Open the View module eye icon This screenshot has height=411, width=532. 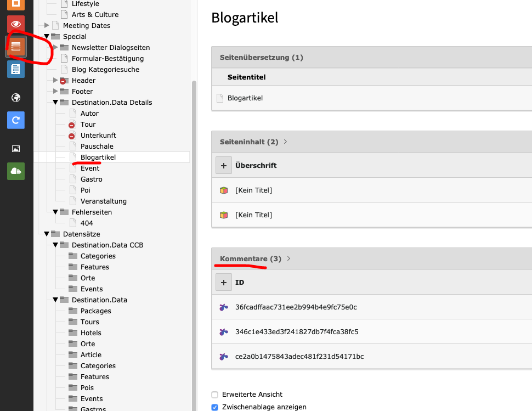click(x=15, y=24)
